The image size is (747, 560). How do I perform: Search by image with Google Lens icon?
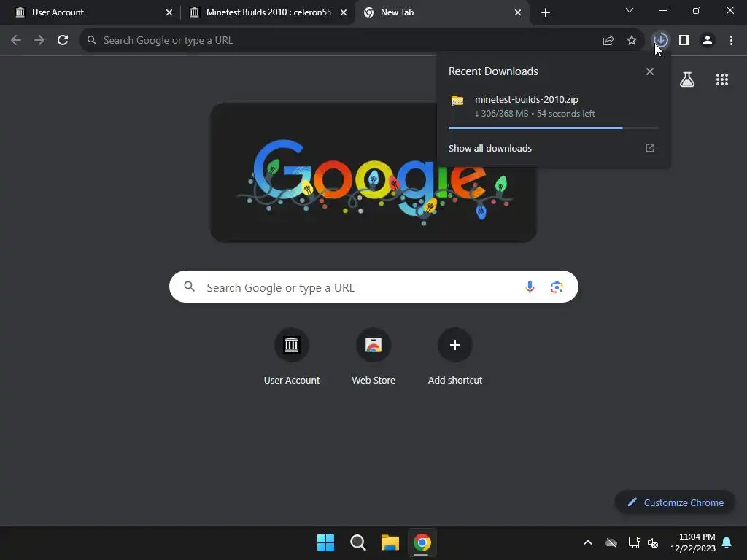point(557,287)
